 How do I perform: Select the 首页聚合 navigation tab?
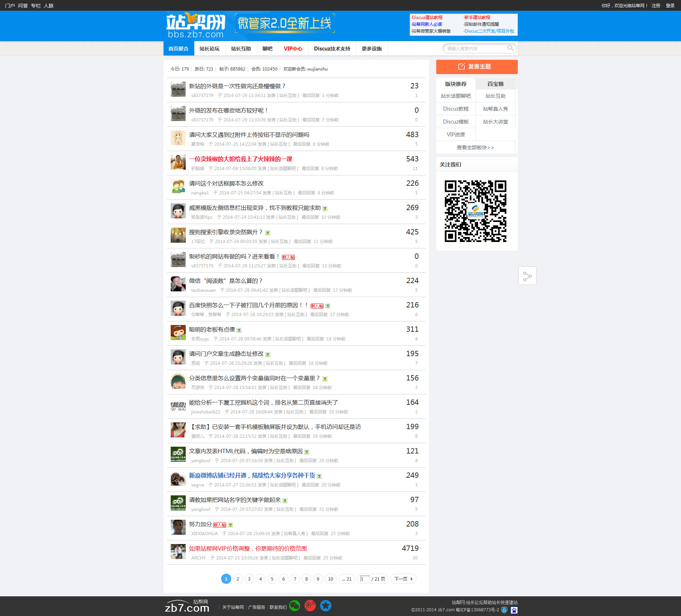click(x=179, y=49)
